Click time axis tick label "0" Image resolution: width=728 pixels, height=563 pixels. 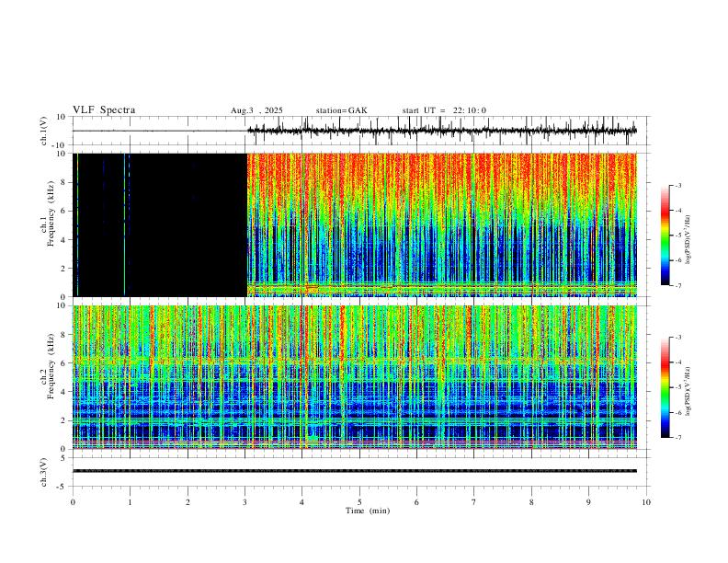73,502
